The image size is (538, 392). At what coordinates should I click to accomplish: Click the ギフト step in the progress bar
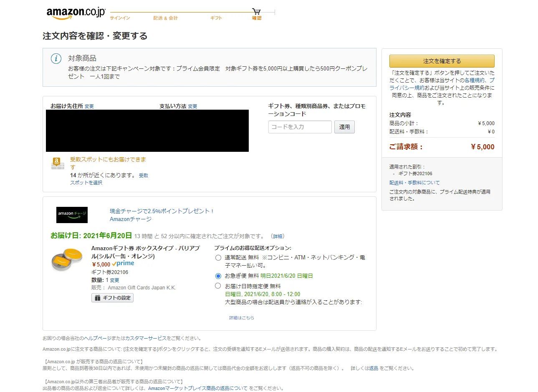[216, 18]
